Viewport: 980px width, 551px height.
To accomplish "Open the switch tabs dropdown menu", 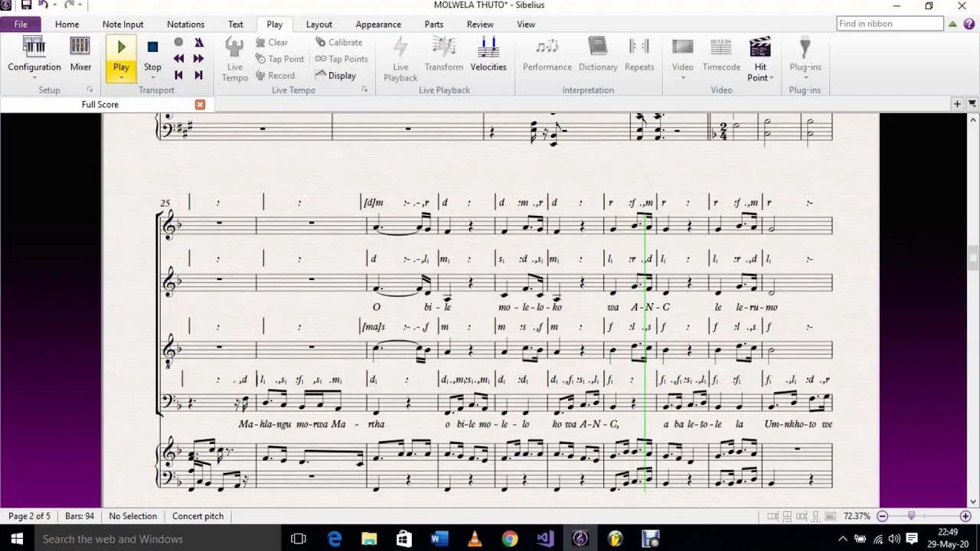I will point(972,104).
